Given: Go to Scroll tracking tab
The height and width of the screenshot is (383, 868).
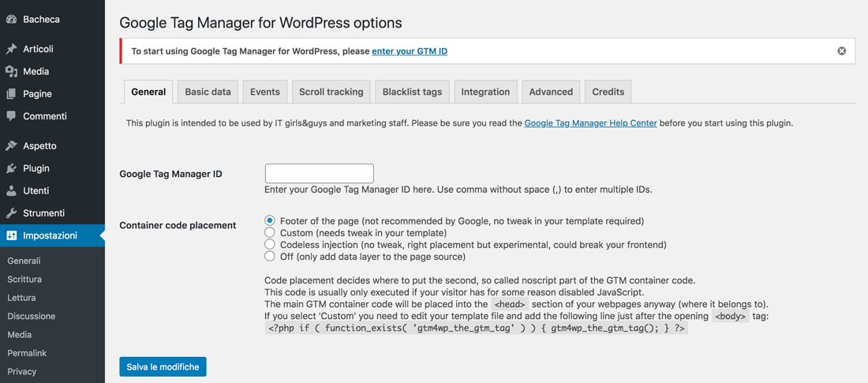Looking at the screenshot, I should (331, 92).
